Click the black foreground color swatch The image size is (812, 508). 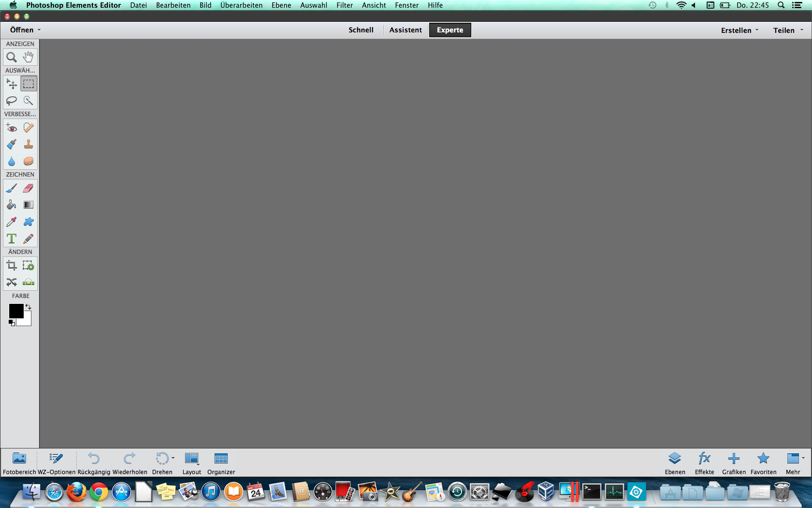click(x=15, y=311)
